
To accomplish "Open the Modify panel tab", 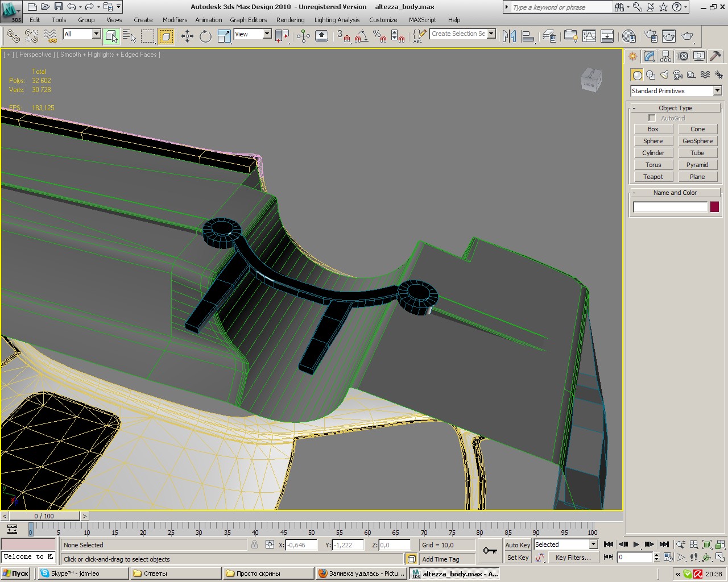I will click(650, 56).
